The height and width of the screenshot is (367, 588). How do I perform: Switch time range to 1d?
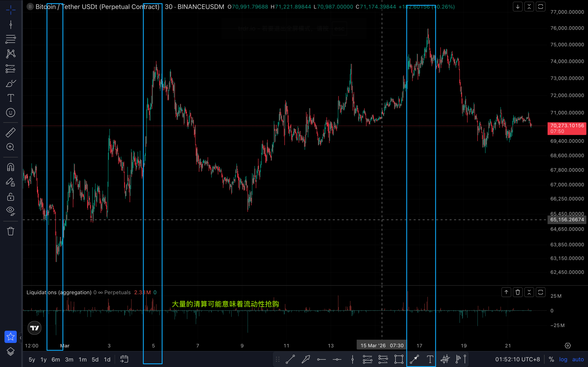tap(107, 359)
